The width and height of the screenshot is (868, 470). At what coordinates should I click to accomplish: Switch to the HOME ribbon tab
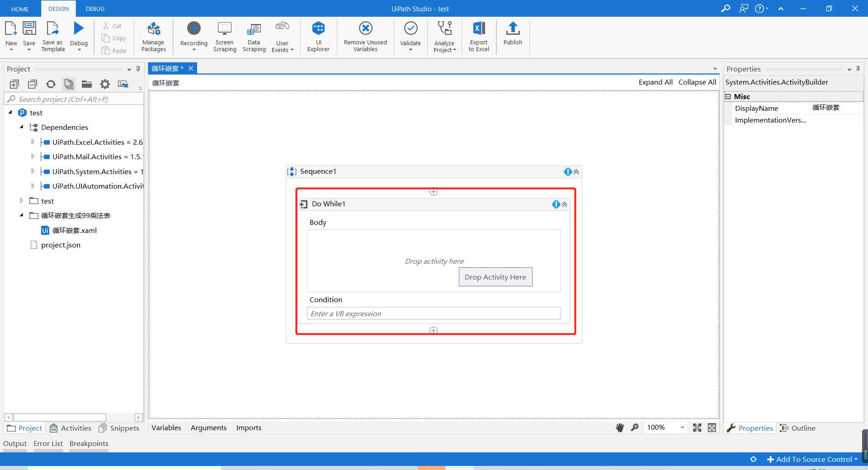pyautogui.click(x=20, y=9)
